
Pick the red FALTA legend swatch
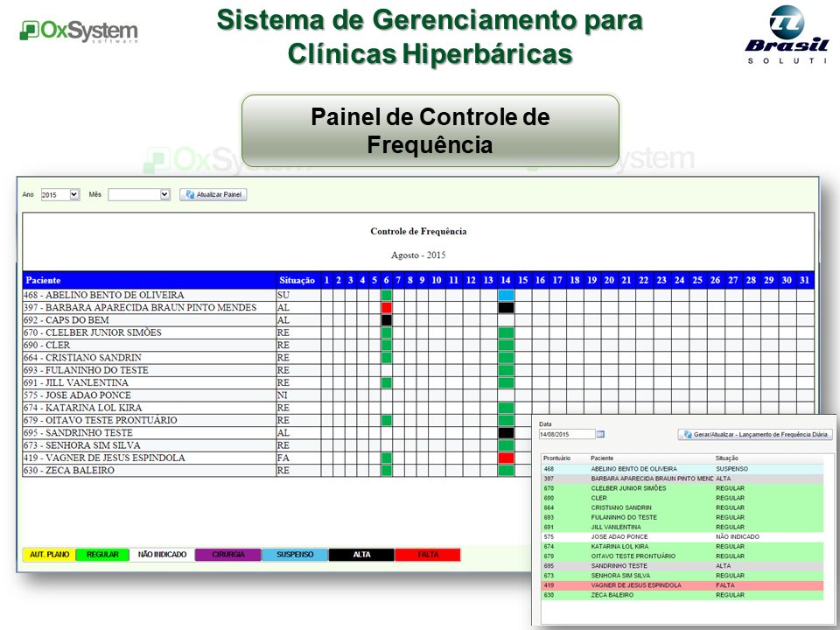tap(428, 555)
